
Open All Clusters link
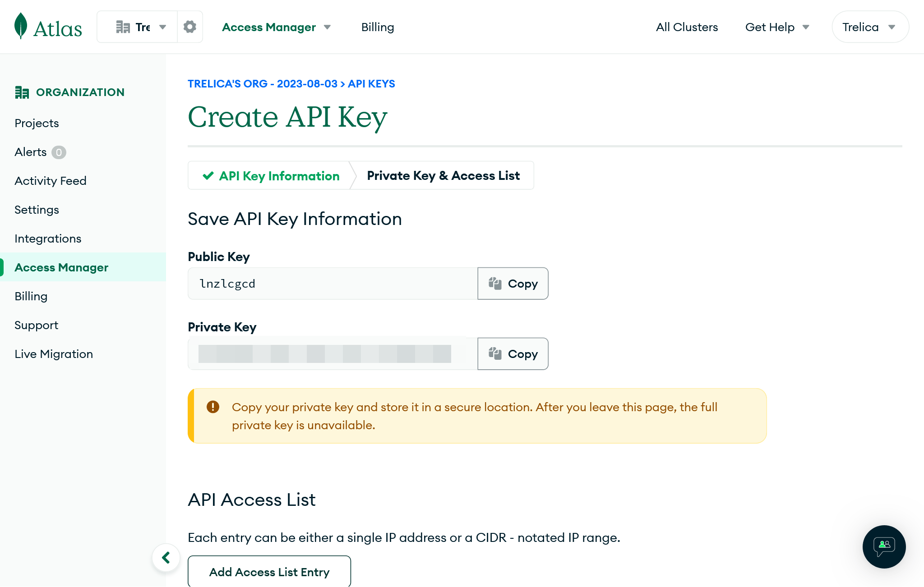tap(687, 27)
